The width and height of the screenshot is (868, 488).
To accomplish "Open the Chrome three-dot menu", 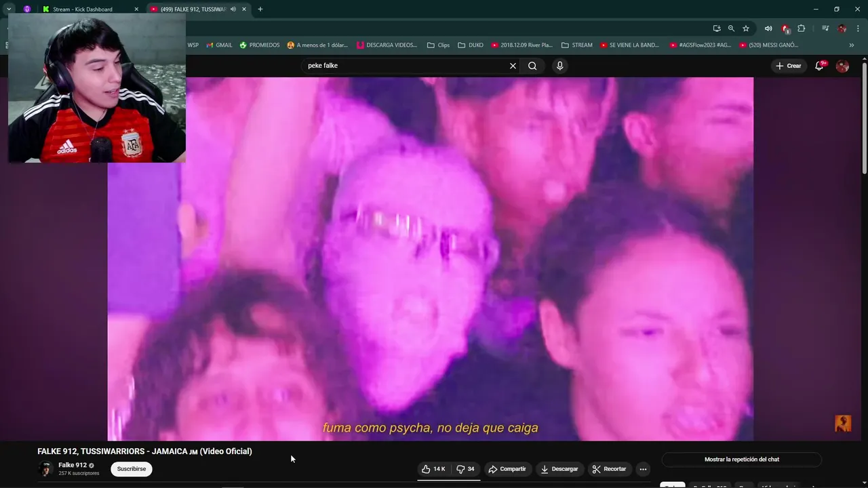I will pyautogui.click(x=858, y=28).
